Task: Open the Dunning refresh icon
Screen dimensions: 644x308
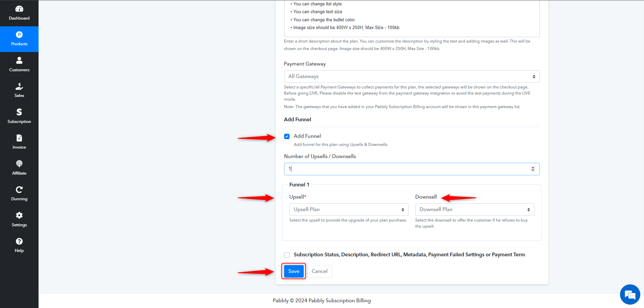Action: click(19, 189)
